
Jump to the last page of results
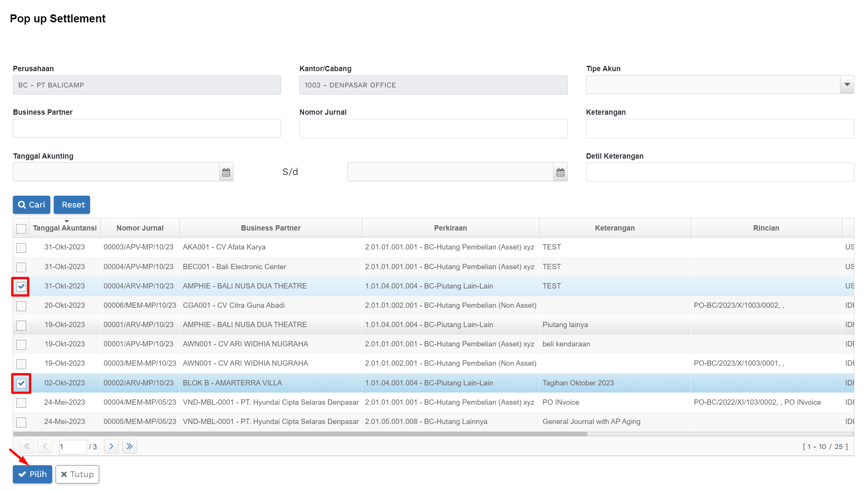pos(129,446)
